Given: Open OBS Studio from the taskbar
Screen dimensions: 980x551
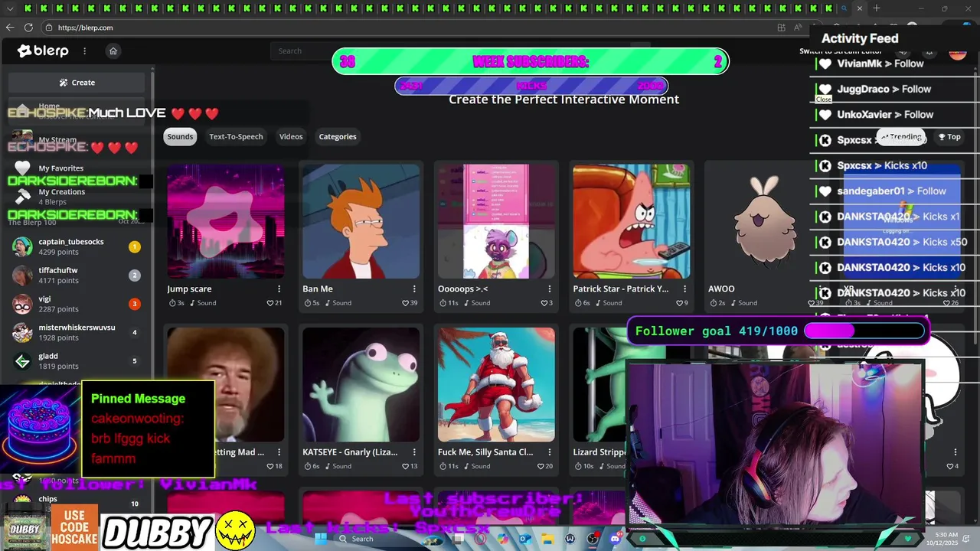Looking at the screenshot, I should tap(593, 539).
